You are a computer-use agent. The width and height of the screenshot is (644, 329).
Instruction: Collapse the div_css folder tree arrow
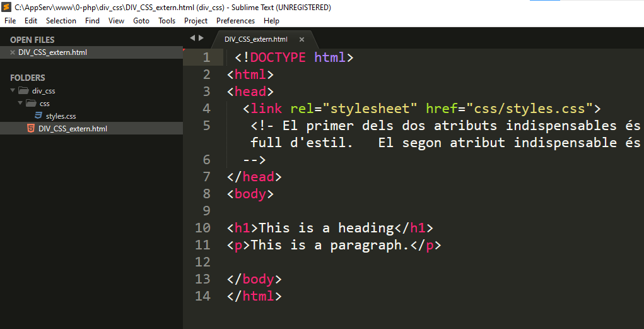point(13,91)
